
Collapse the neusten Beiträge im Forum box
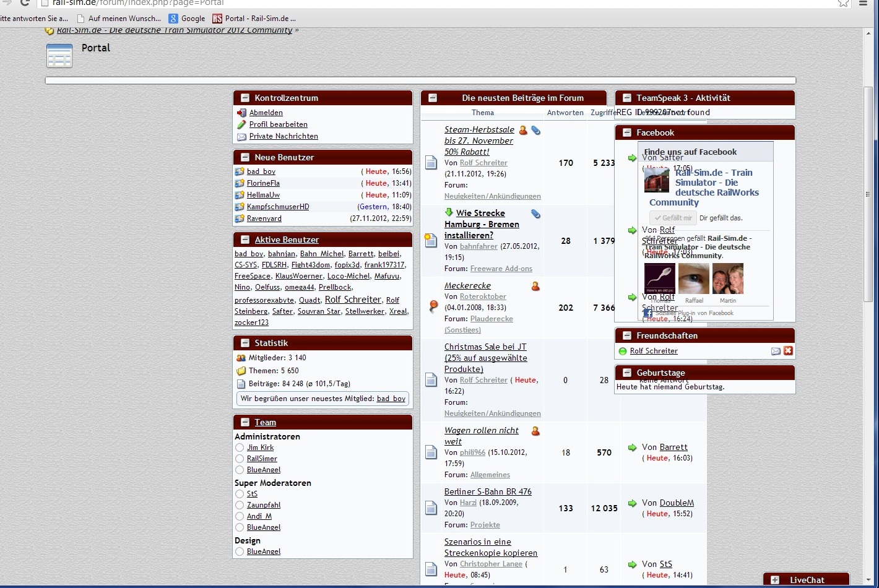tap(433, 98)
